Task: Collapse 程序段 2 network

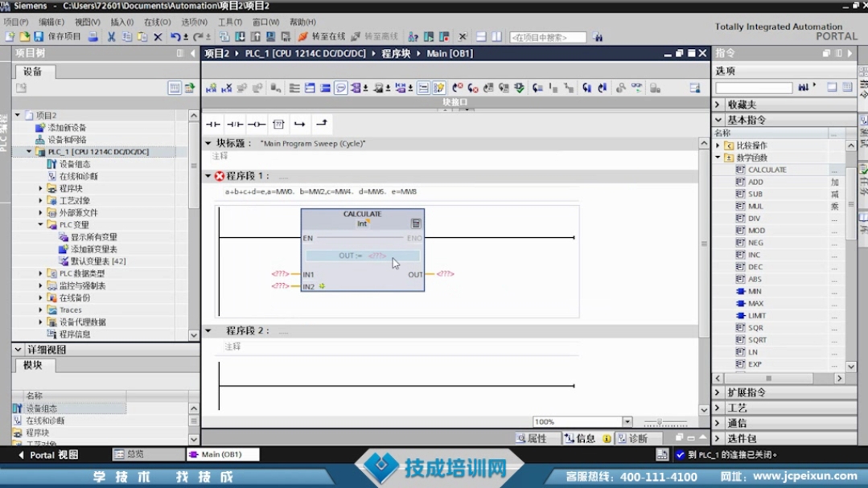Action: point(208,330)
